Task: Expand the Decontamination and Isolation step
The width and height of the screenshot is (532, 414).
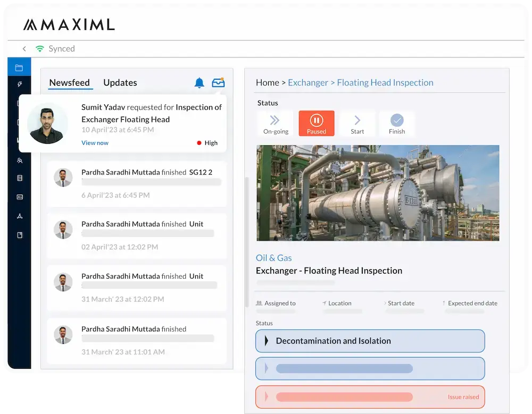Action: coord(370,341)
